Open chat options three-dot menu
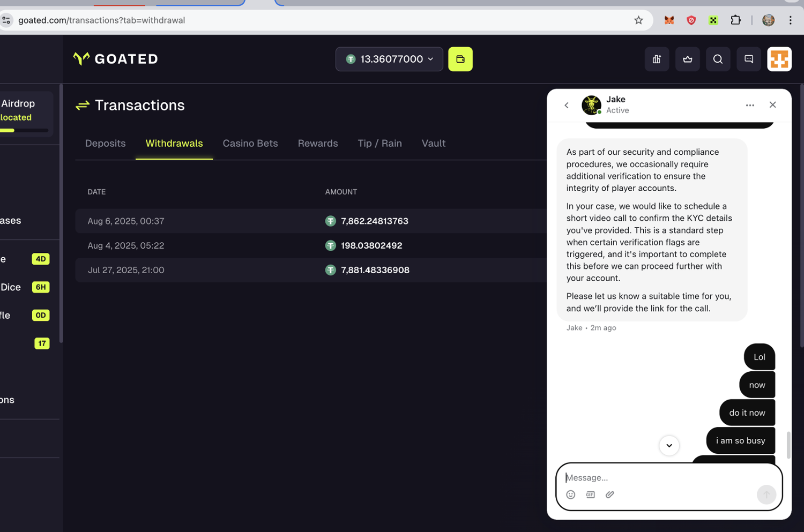804x532 pixels. pos(750,105)
